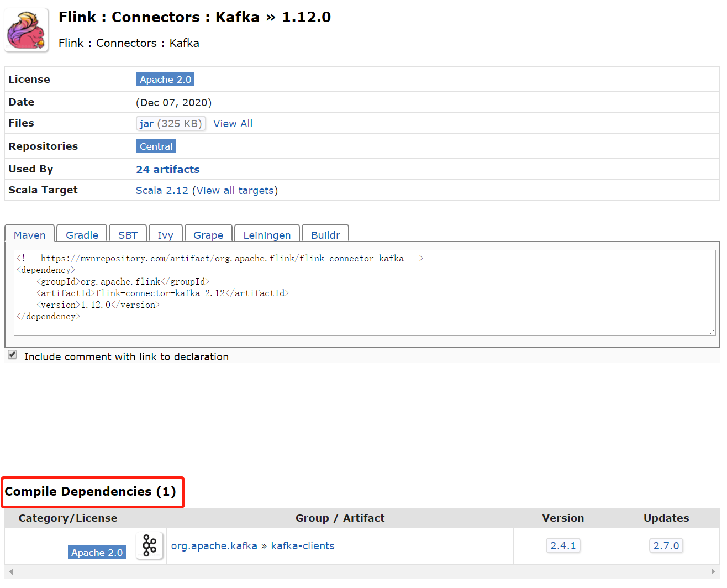Click the left scroll arrow of horizontal scrollbar

(x=11, y=571)
